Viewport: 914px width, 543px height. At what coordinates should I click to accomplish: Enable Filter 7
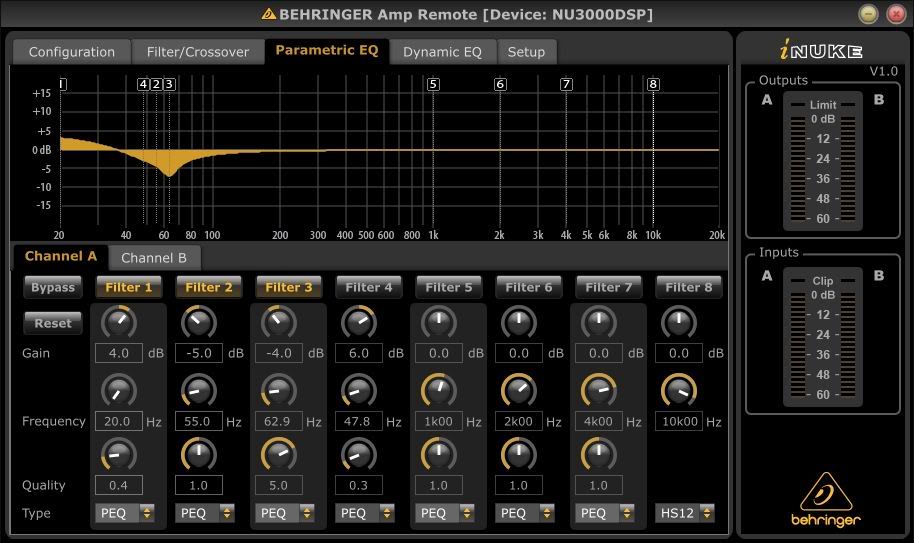coord(609,287)
